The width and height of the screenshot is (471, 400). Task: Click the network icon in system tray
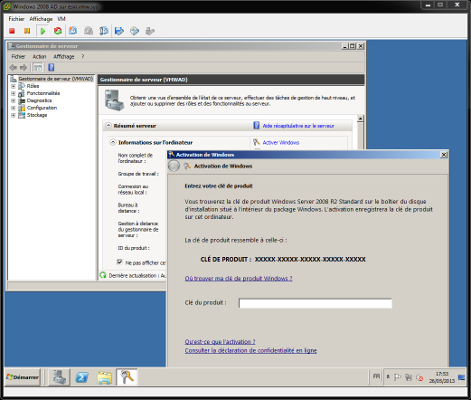408,377
